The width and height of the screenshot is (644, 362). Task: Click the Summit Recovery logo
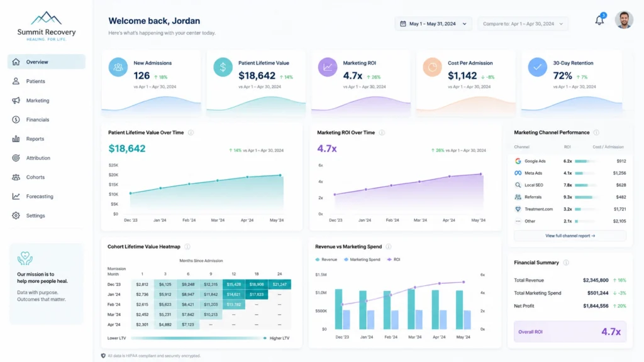(47, 26)
